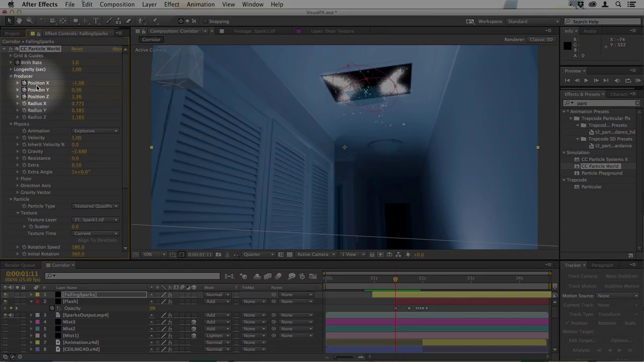Select the Eraser tool
The height and width of the screenshot is (362, 644).
(129, 21)
